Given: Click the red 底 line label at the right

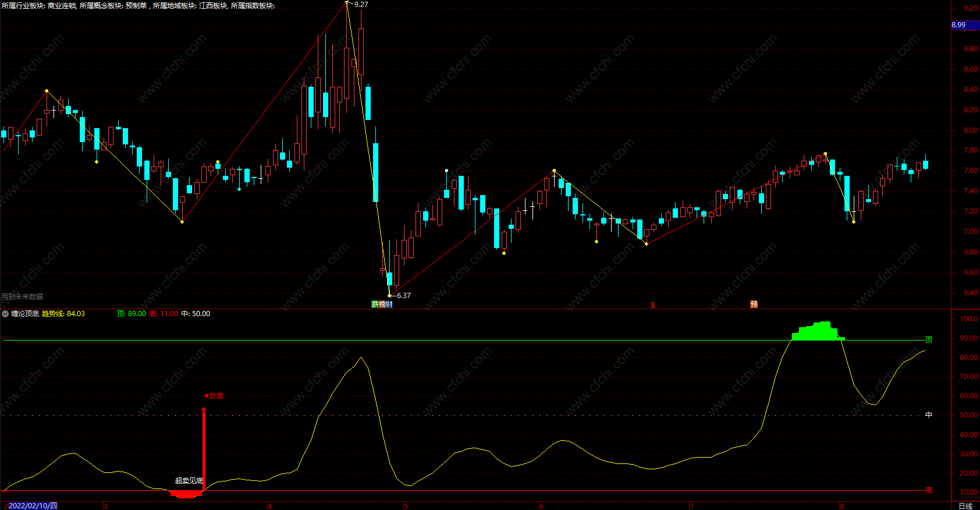Looking at the screenshot, I should pyautogui.click(x=929, y=490).
